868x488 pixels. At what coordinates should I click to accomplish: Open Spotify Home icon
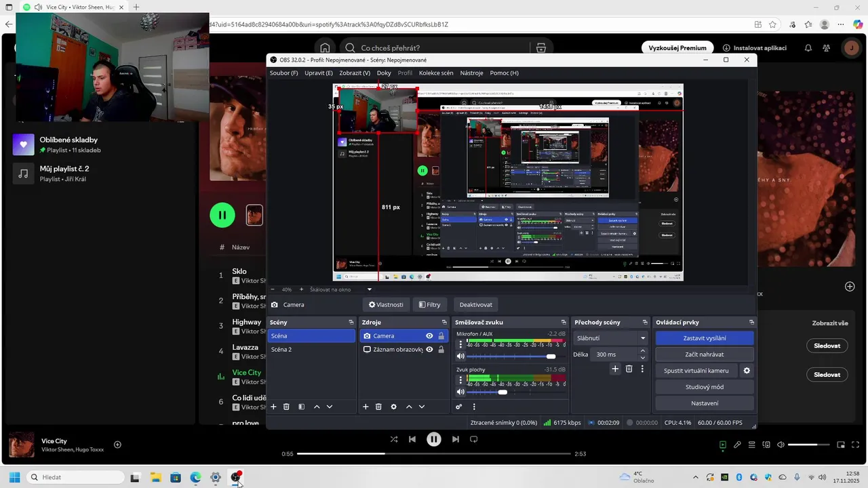pyautogui.click(x=325, y=48)
